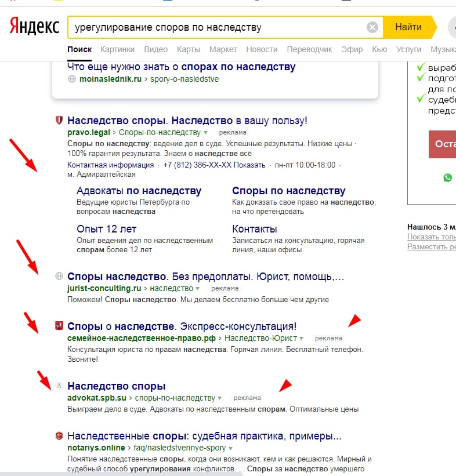Viewport: 456px width, 476px height.
Task: Click the WhatsApp icon in the side ad
Action: pos(447,177)
